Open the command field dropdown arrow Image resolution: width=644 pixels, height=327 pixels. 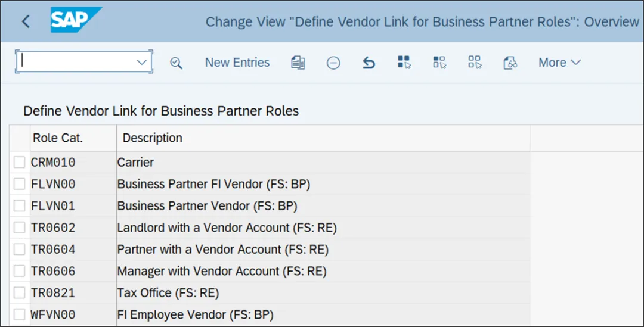pyautogui.click(x=142, y=62)
